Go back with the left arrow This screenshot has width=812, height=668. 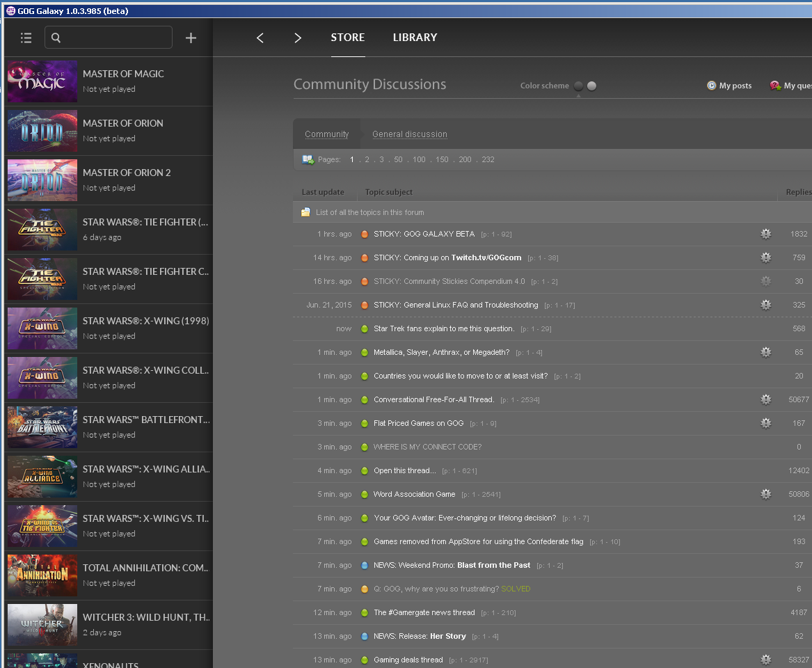(260, 38)
